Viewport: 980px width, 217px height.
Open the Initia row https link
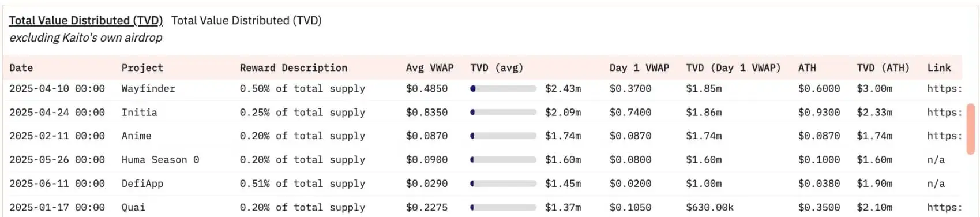pos(944,113)
